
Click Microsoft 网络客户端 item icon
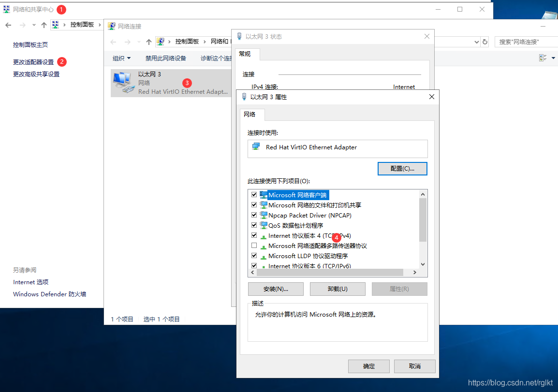(264, 195)
